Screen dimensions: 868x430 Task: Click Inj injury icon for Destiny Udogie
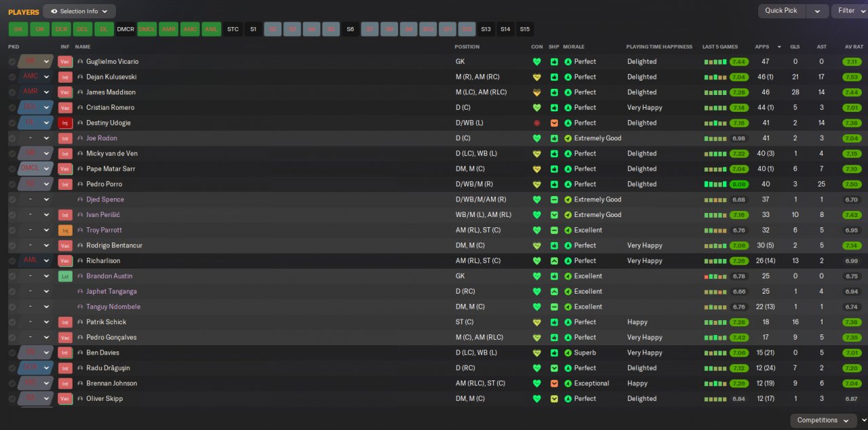pyautogui.click(x=65, y=123)
